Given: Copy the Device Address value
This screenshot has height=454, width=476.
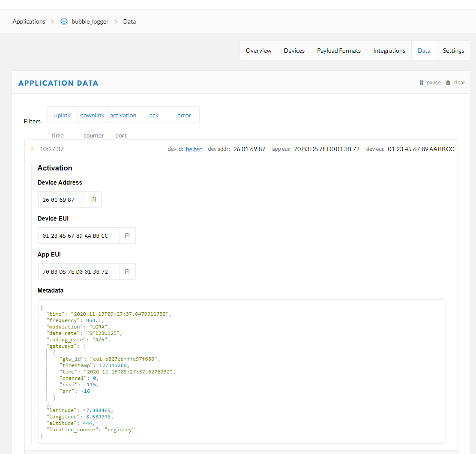Looking at the screenshot, I should 94,200.
